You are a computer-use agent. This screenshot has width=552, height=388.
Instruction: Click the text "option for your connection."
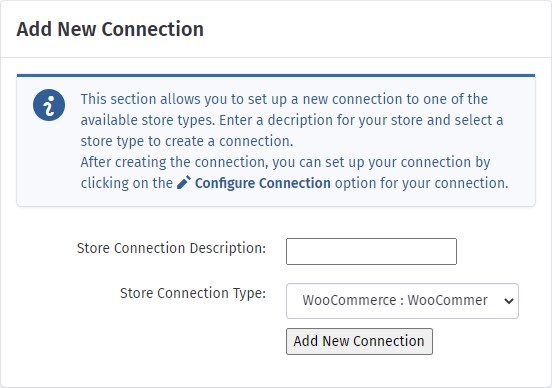point(421,183)
